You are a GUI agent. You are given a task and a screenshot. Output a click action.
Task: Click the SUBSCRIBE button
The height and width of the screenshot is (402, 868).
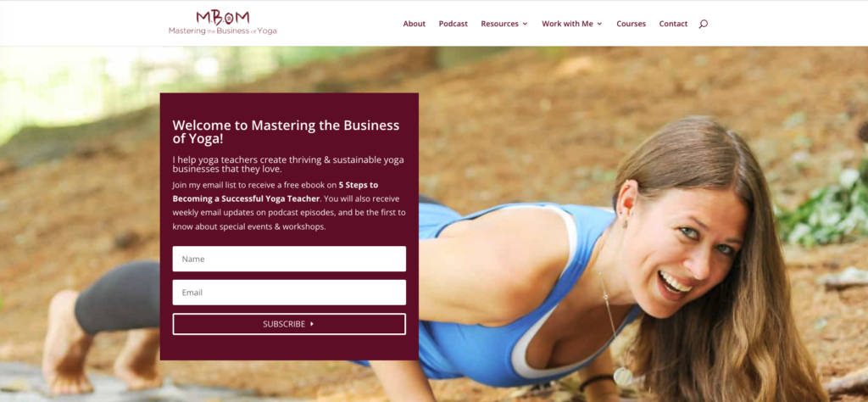289,324
